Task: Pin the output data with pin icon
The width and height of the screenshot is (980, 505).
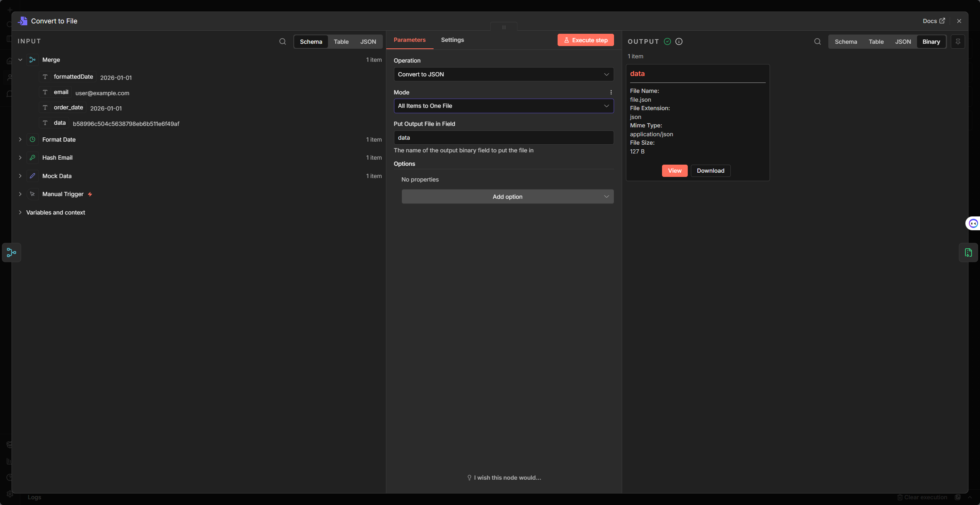Action: (x=958, y=41)
